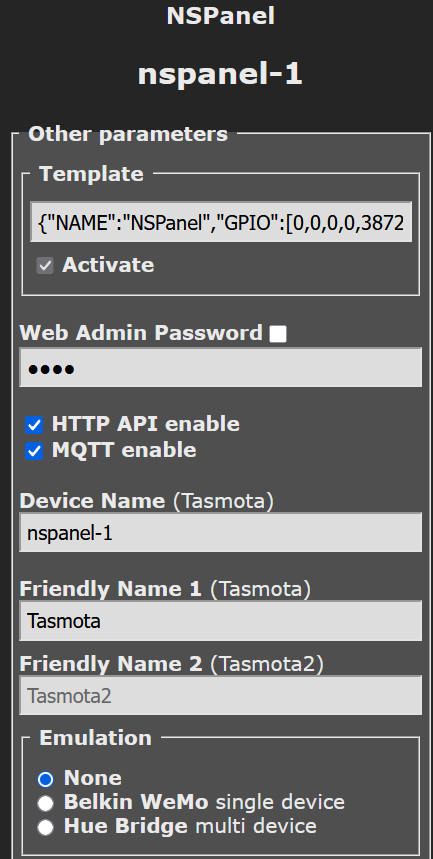
Task: Select the None emulation radio button
Action: click(x=45, y=779)
